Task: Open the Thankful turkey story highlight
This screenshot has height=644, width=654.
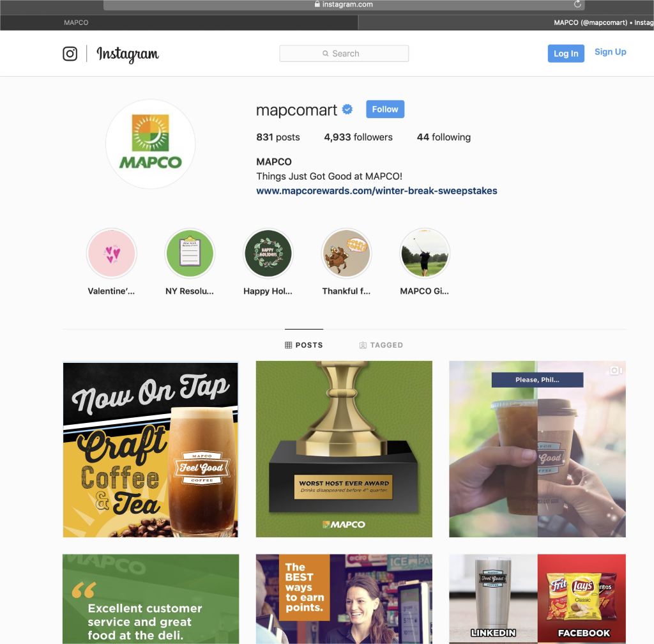Action: pos(346,253)
